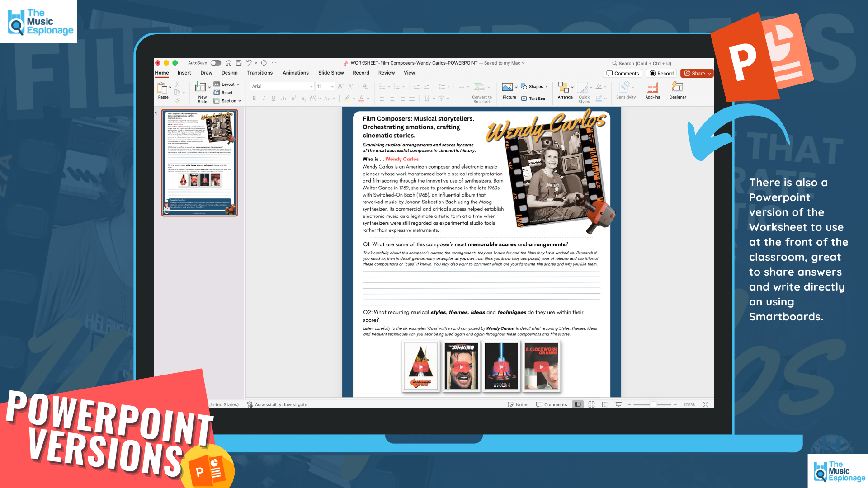
Task: Select the Review tab
Action: pyautogui.click(x=387, y=73)
